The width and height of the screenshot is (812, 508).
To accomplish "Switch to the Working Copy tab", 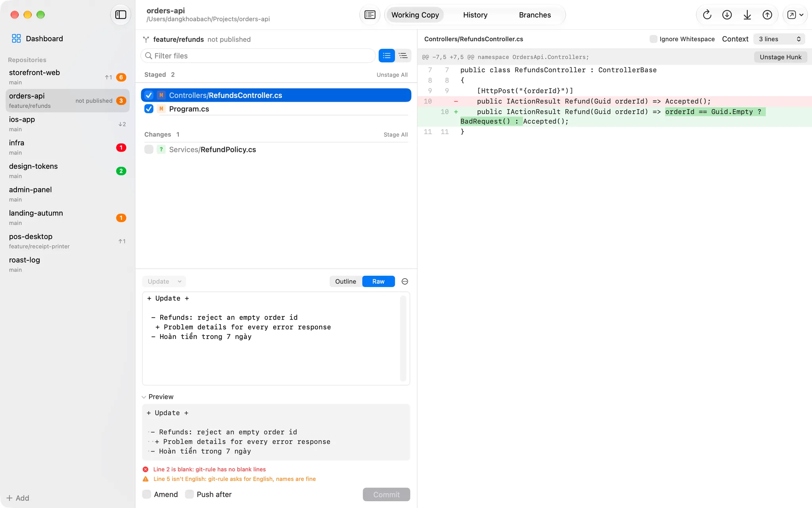I will 415,15.
